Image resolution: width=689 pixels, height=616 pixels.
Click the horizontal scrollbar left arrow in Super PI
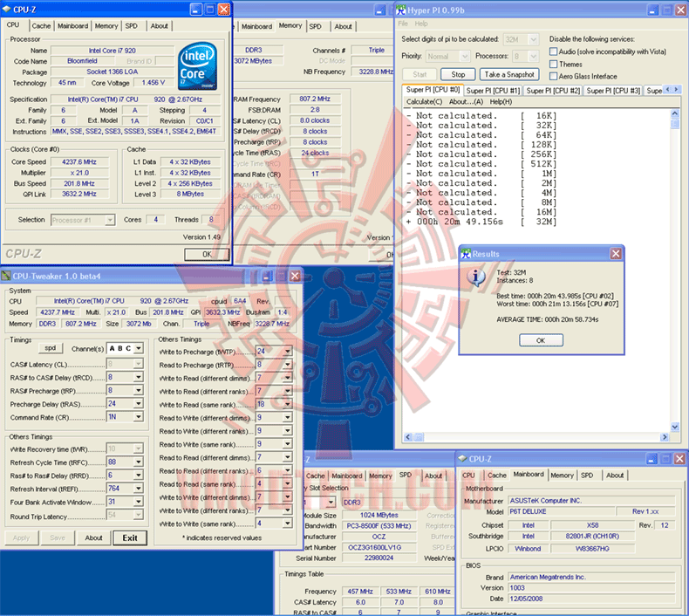408,437
